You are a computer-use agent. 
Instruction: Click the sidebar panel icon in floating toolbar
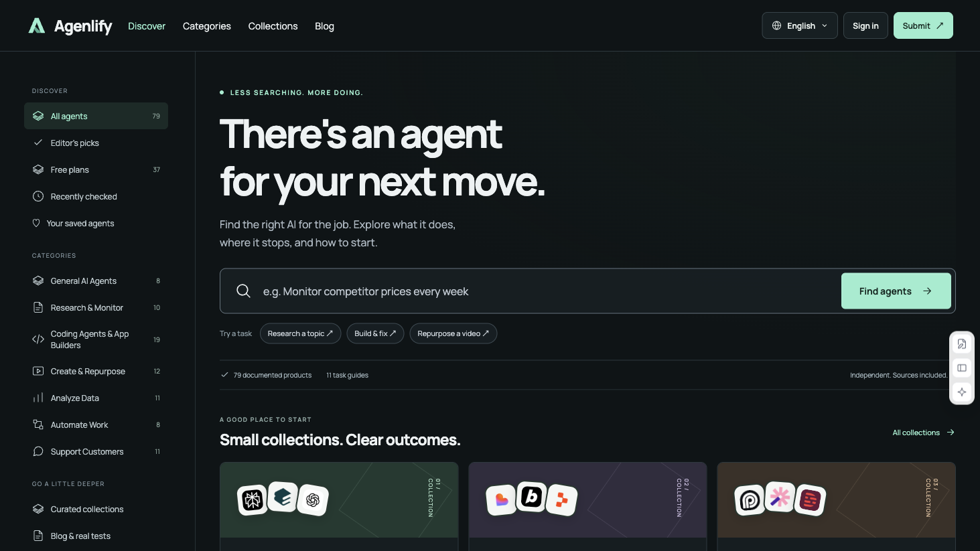click(x=962, y=368)
